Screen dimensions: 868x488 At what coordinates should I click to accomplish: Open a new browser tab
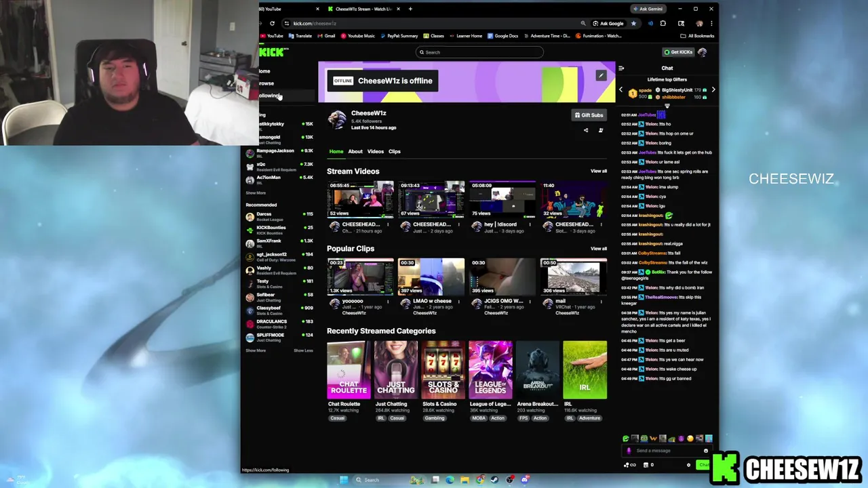click(x=410, y=9)
